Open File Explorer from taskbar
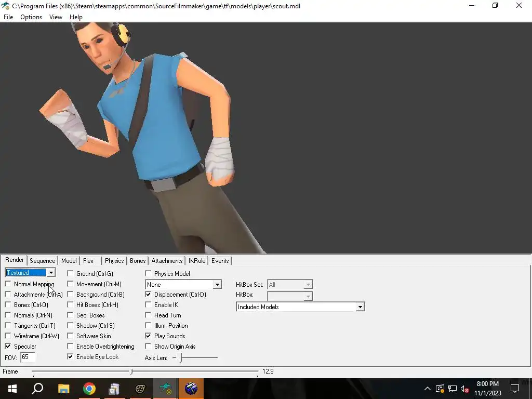532x399 pixels. pyautogui.click(x=63, y=389)
